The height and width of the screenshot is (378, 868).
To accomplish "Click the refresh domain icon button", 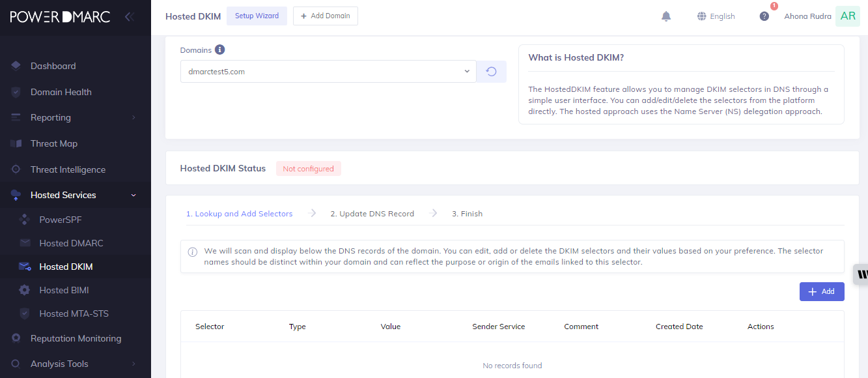I will [x=492, y=72].
